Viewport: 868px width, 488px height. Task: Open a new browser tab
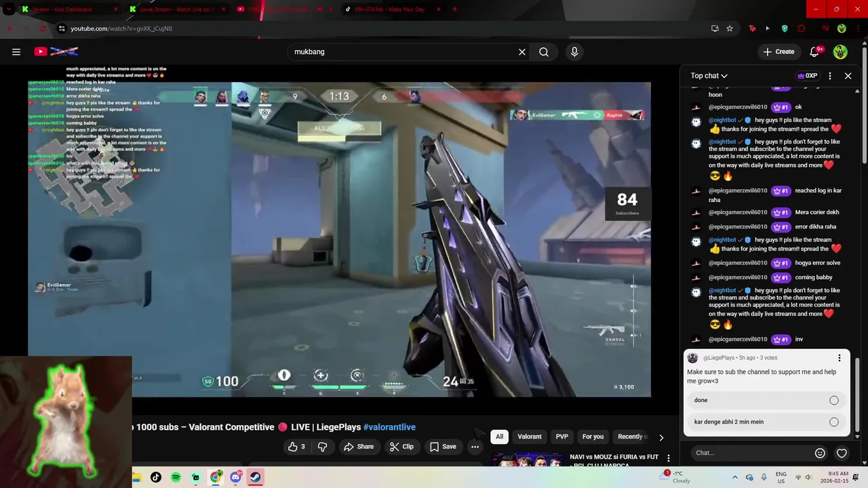tap(454, 9)
